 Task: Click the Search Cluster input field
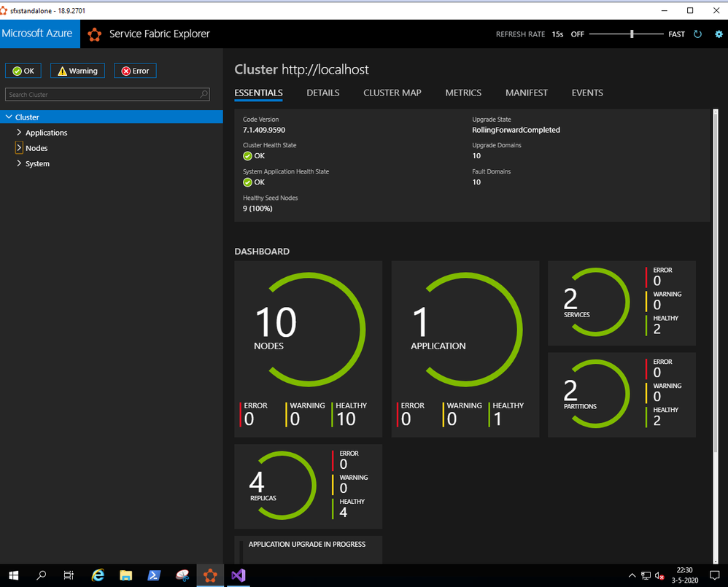(102, 94)
